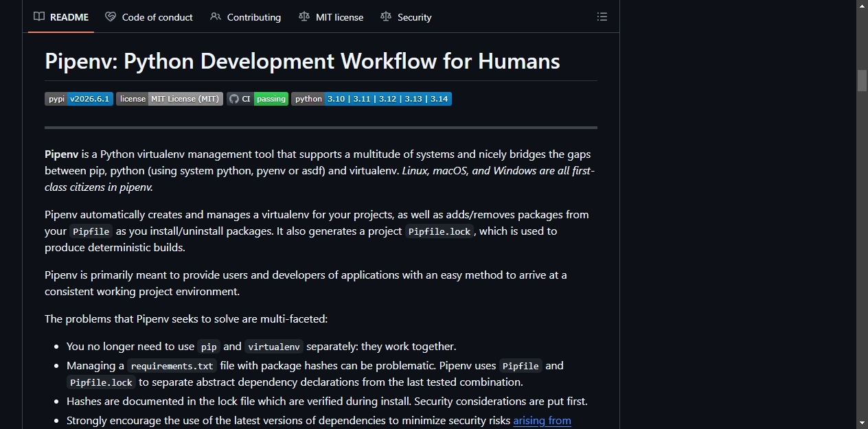868x429 pixels.
Task: Click the Security scale icon
Action: click(386, 16)
